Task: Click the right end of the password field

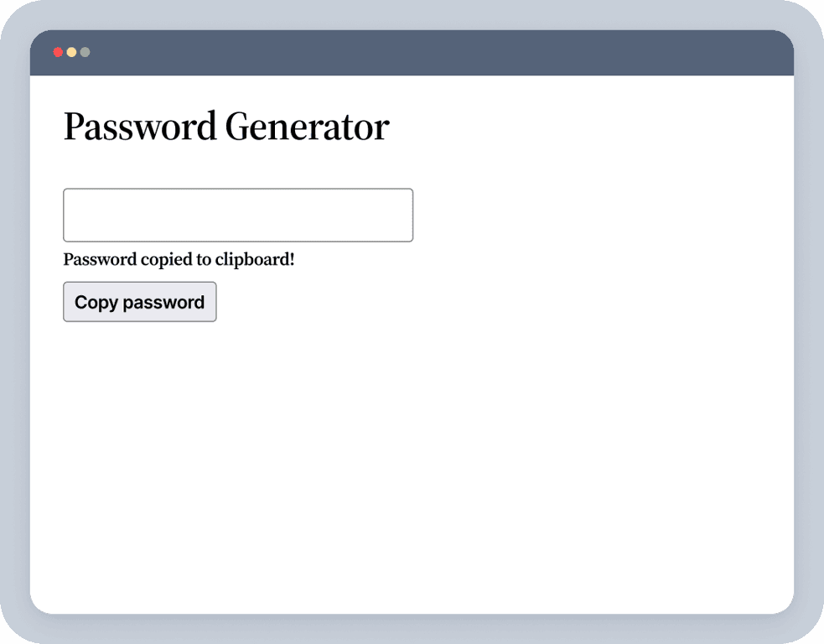Action: click(x=406, y=216)
